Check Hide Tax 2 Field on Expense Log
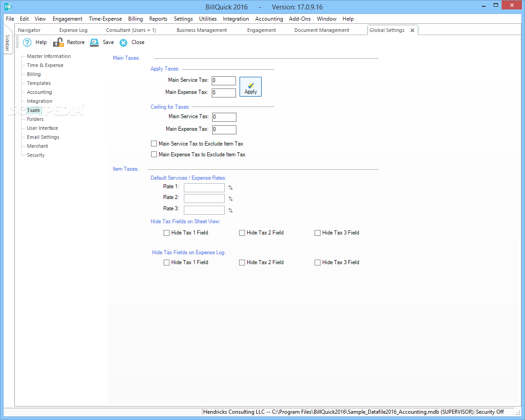Viewport: 525px width, 420px height. point(242,263)
